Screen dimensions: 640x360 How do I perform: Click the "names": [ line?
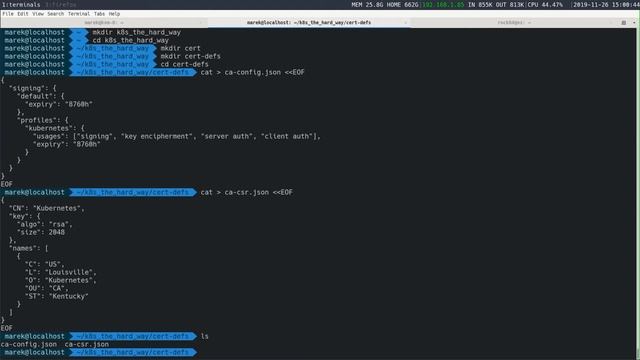(29, 248)
